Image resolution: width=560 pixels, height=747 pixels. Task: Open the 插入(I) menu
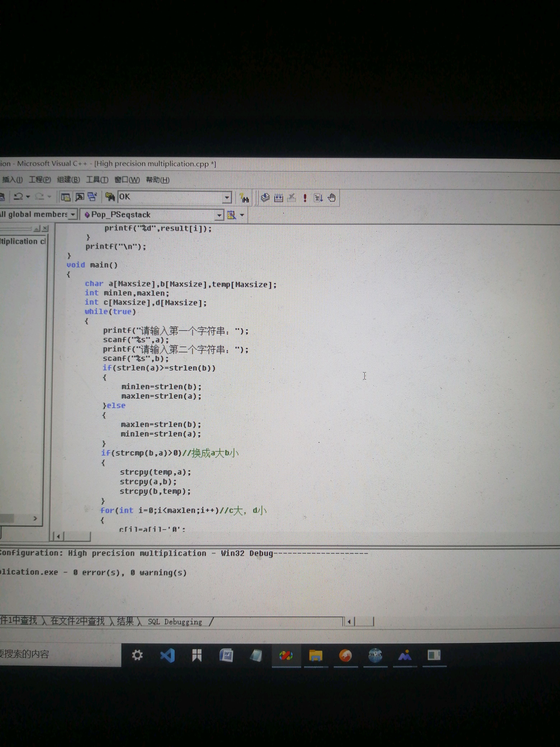tap(12, 180)
